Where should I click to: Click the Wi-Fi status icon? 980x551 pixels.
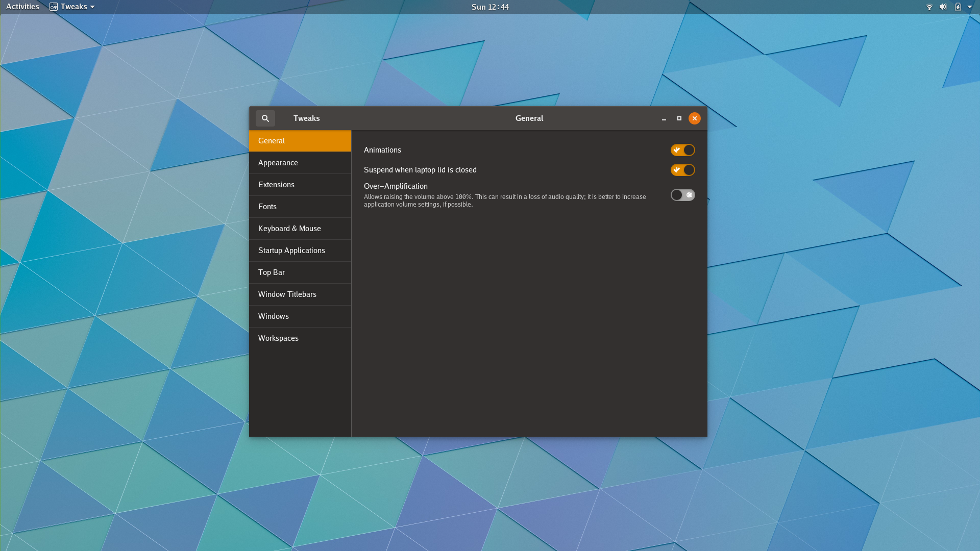929,7
